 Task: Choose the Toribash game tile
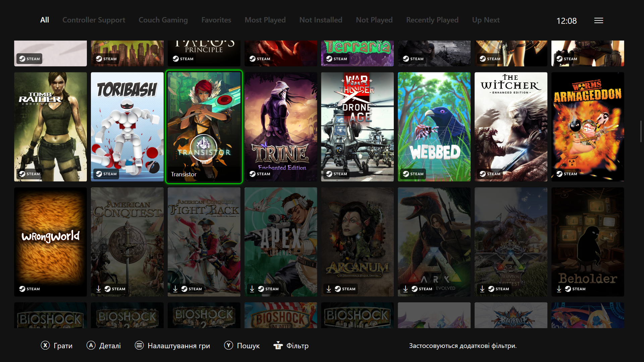(x=127, y=127)
